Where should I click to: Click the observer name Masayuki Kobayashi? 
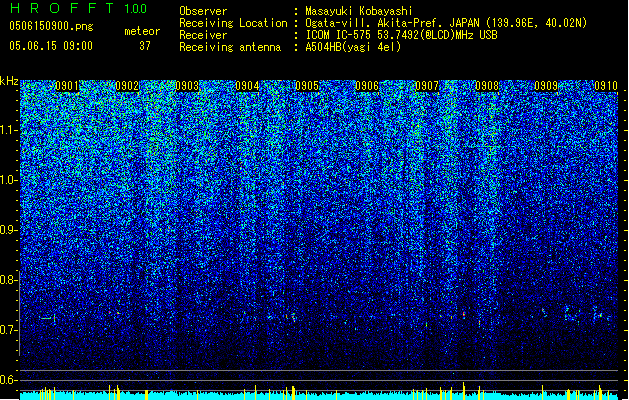[359, 11]
